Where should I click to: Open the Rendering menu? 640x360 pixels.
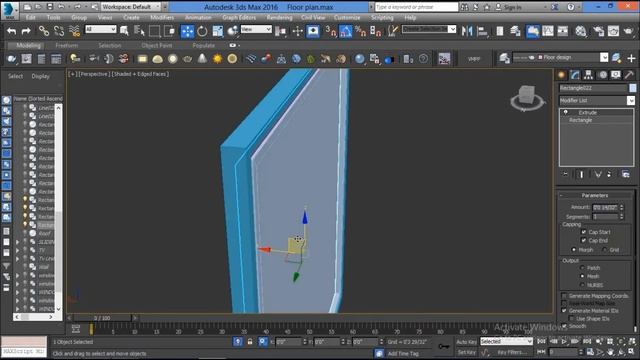[x=279, y=18]
